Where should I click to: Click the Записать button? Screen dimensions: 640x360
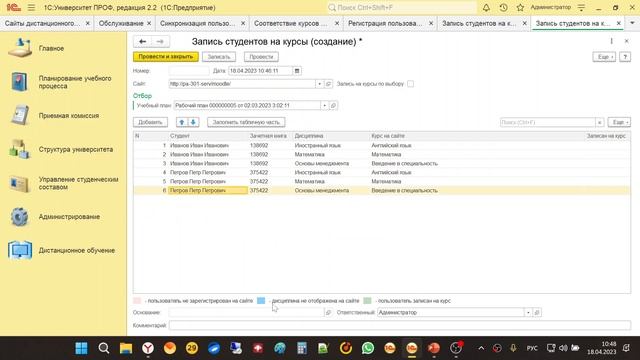[x=219, y=57]
